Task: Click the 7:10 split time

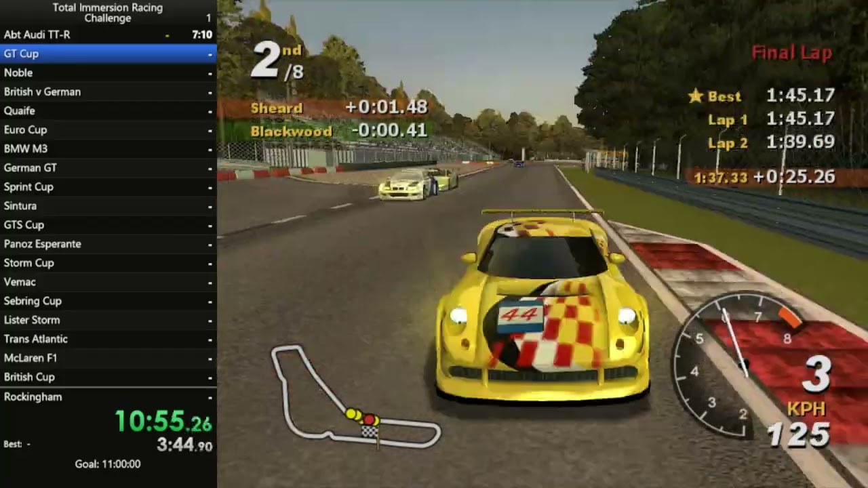Action: (202, 35)
